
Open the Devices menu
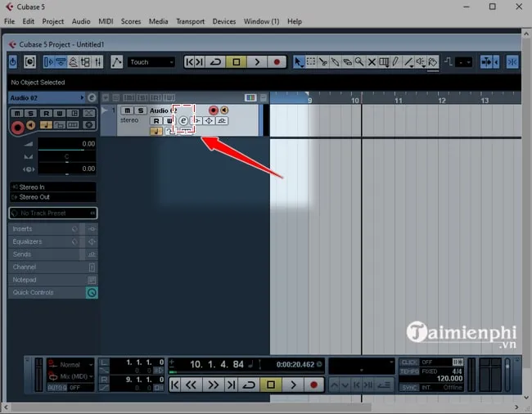coord(224,21)
